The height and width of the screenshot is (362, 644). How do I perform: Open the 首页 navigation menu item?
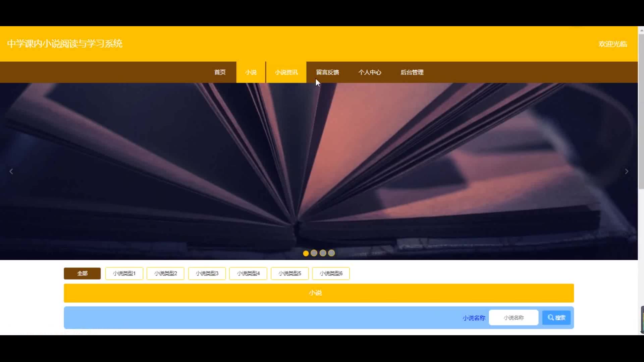pyautogui.click(x=220, y=72)
